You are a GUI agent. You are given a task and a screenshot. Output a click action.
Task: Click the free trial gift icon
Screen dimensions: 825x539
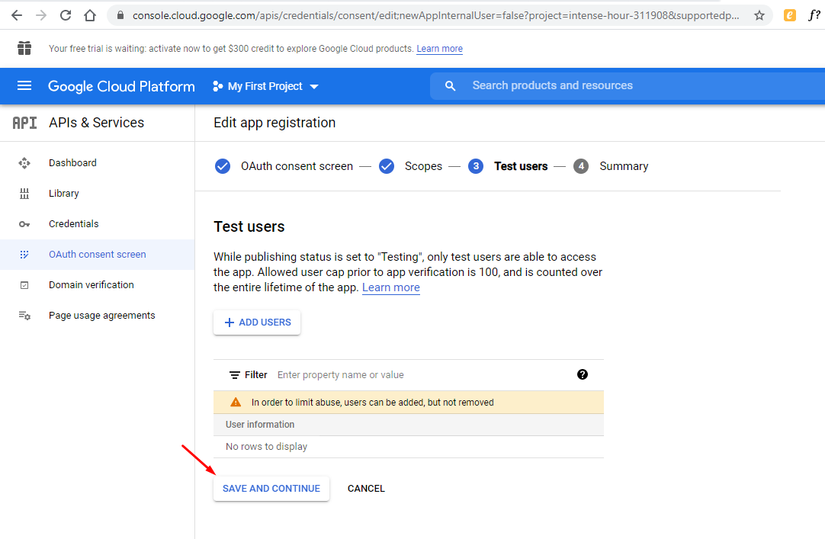(x=24, y=48)
